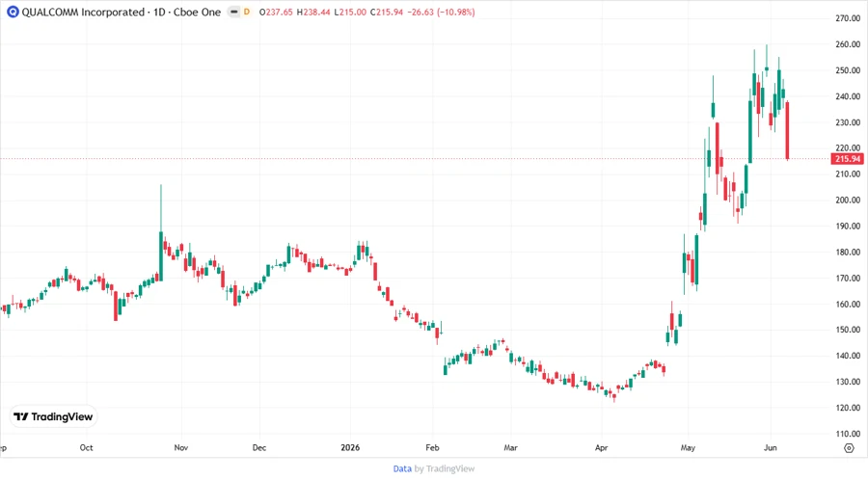Screen dimensions: 868x480
Task: Click the 180.00 price axis label
Action: [x=848, y=253]
